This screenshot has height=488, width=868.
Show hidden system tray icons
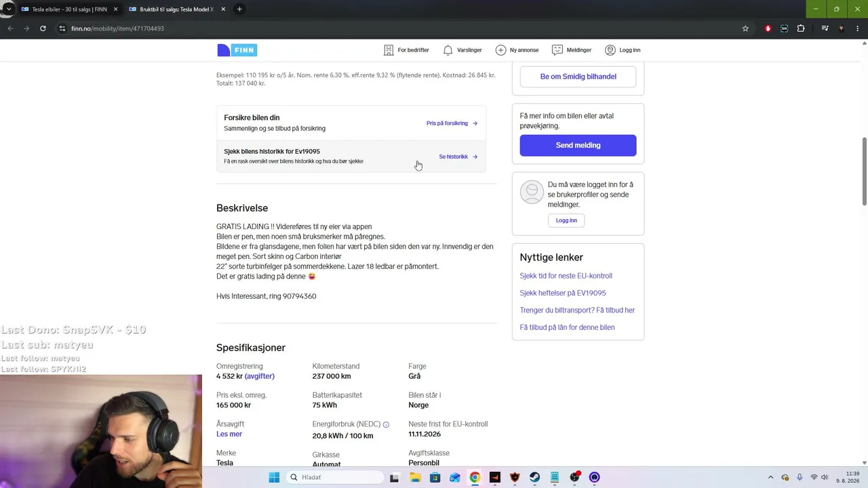coord(770,477)
